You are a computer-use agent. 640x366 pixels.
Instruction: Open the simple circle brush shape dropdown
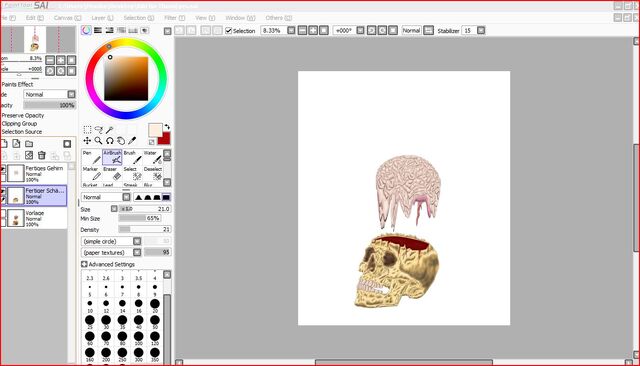[137, 241]
